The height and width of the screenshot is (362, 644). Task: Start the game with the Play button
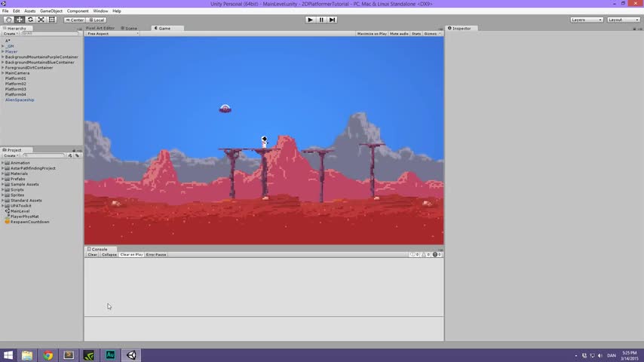tap(310, 20)
